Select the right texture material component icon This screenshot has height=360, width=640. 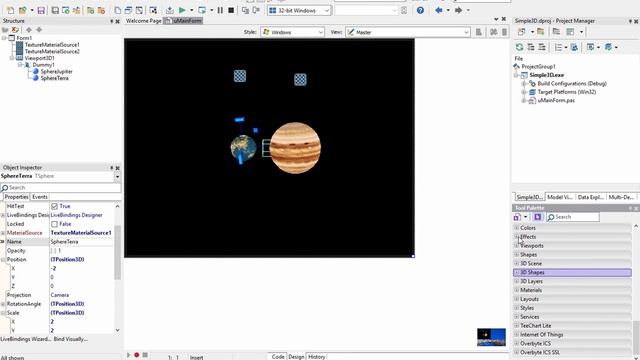[300, 80]
